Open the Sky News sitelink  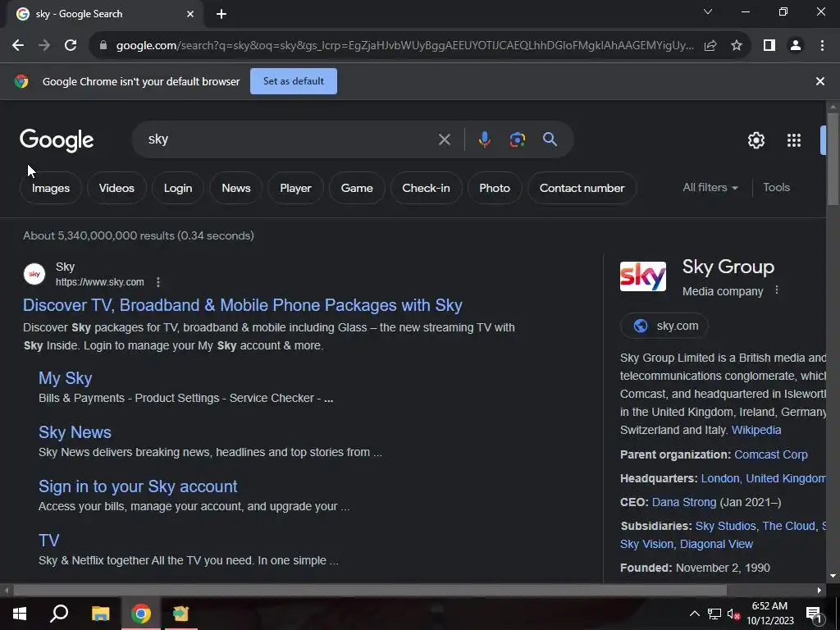click(x=75, y=432)
